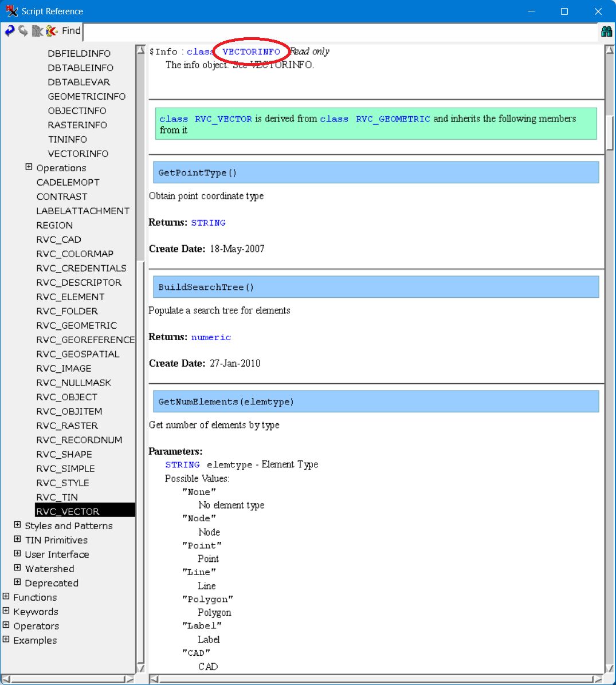Screen dimensions: 616x685
Task: Expand the Functions tree node
Action: (6, 597)
